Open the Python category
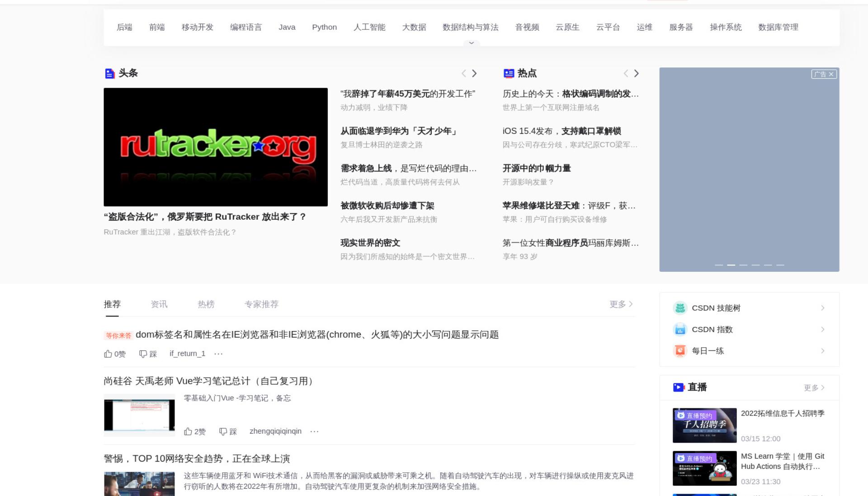The height and width of the screenshot is (496, 868). point(325,27)
